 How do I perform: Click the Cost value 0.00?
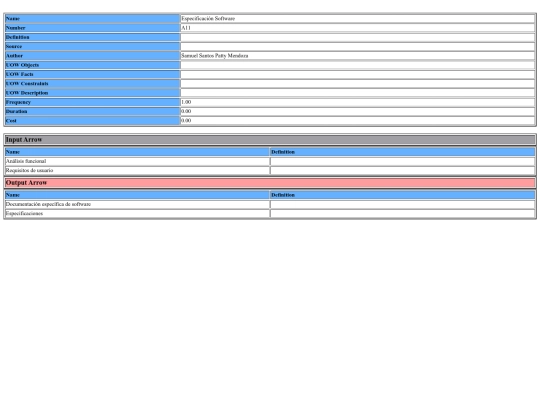pos(186,121)
